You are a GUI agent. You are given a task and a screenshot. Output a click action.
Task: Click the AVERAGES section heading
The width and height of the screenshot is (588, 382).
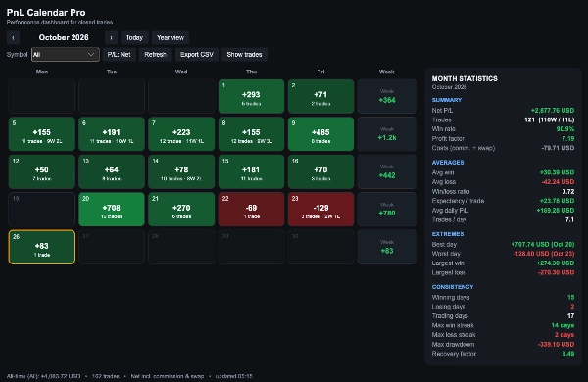pyautogui.click(x=448, y=163)
